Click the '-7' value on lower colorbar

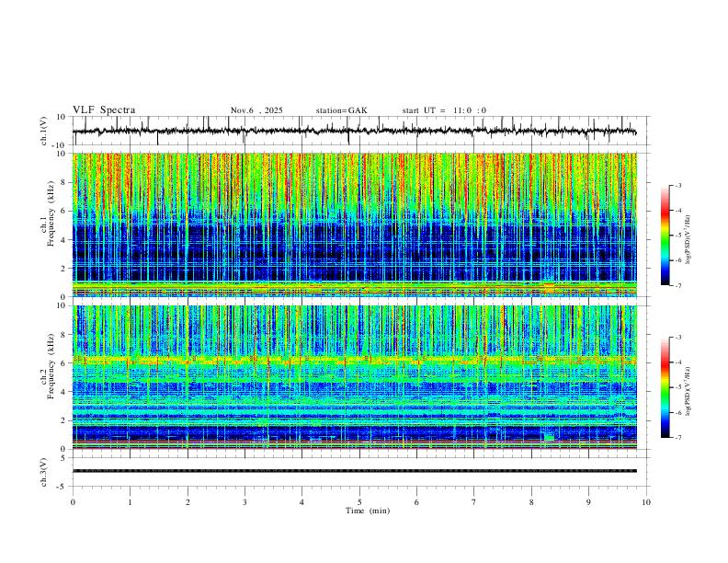pyautogui.click(x=678, y=438)
